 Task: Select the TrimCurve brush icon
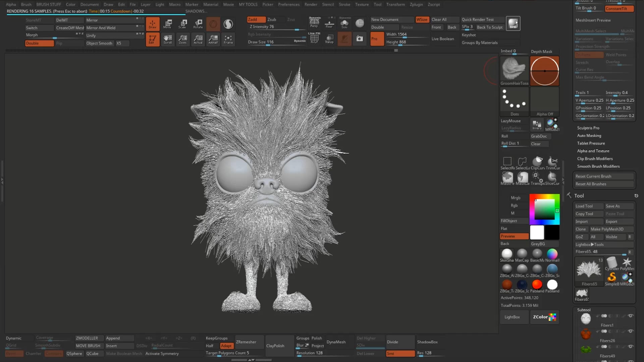[552, 163]
